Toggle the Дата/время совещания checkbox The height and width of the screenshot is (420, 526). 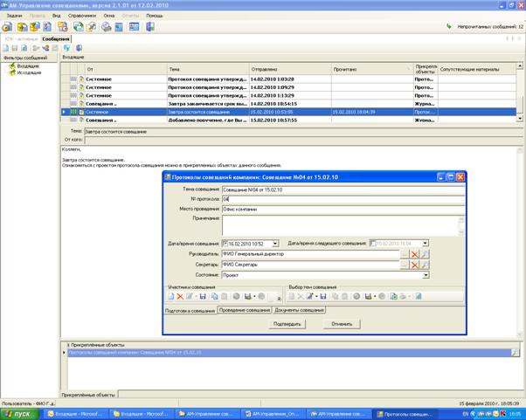tap(225, 243)
